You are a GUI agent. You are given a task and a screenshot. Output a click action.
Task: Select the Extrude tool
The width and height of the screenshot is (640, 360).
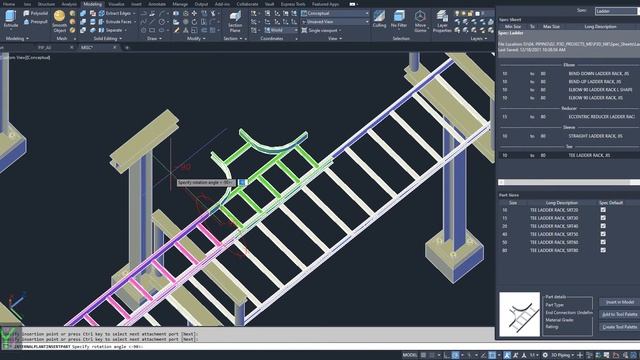10,19
